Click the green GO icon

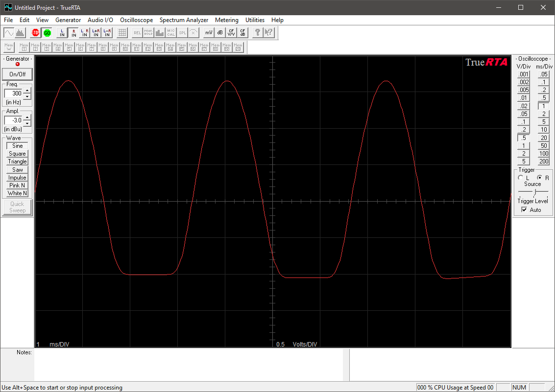(47, 33)
